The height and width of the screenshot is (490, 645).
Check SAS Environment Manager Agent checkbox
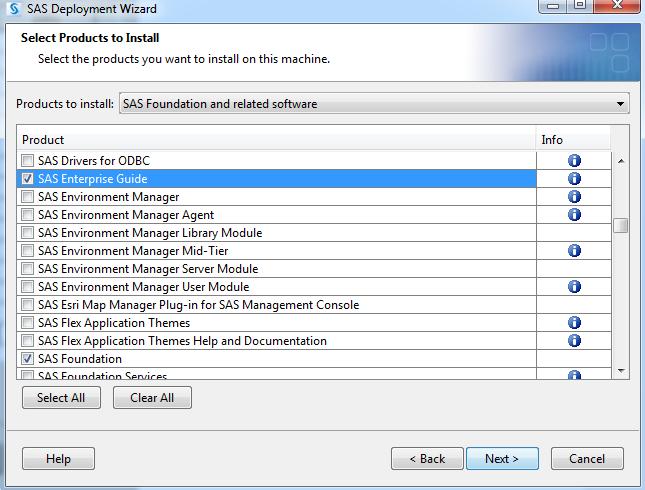click(x=28, y=214)
